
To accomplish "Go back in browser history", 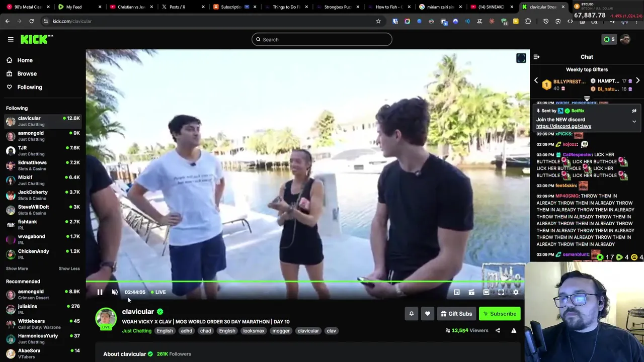I will point(7,21).
